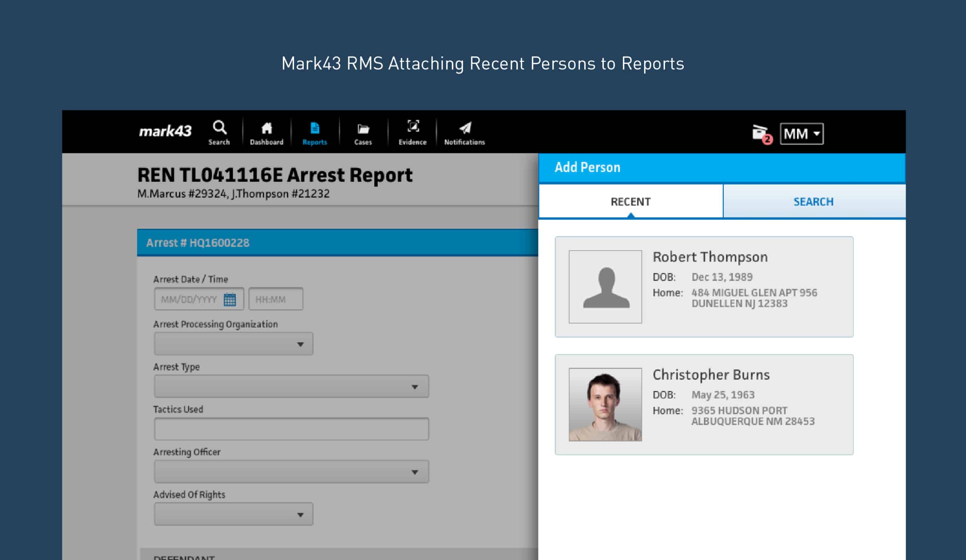Open the Dashboard home icon
This screenshot has height=560, width=966.
(x=266, y=128)
